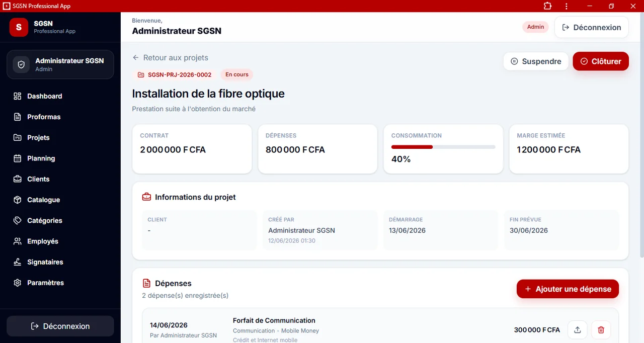Click Ajouter une dépense button
This screenshot has width=644, height=343.
point(568,289)
